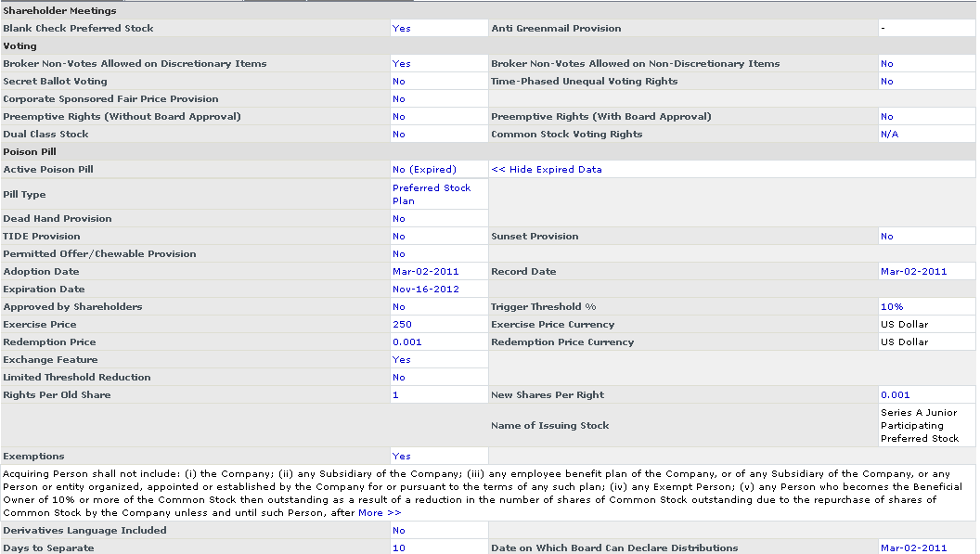The image size is (980, 554).
Task: Select Redemption Price Currency 'US Dollar' value
Action: [x=905, y=342]
